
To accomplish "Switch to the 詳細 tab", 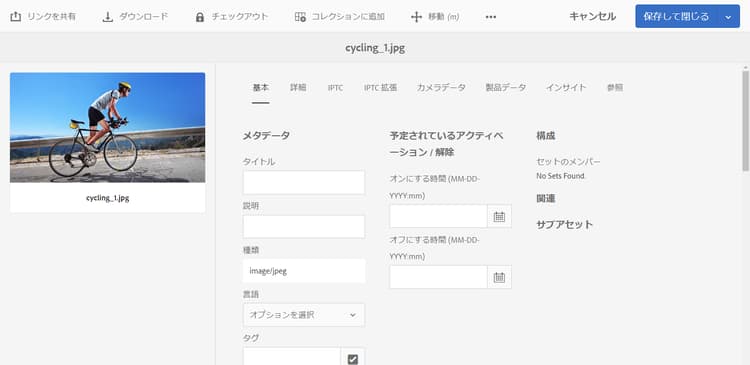I will [x=298, y=88].
